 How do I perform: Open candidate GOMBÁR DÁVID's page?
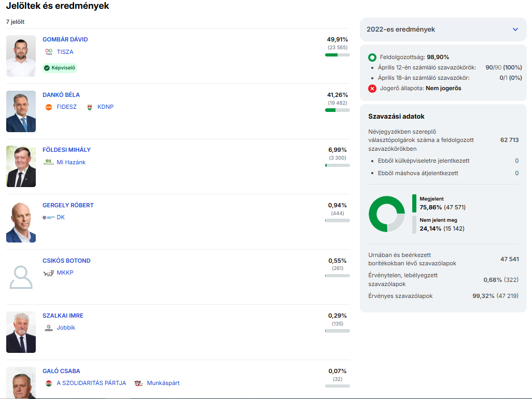pyautogui.click(x=65, y=39)
